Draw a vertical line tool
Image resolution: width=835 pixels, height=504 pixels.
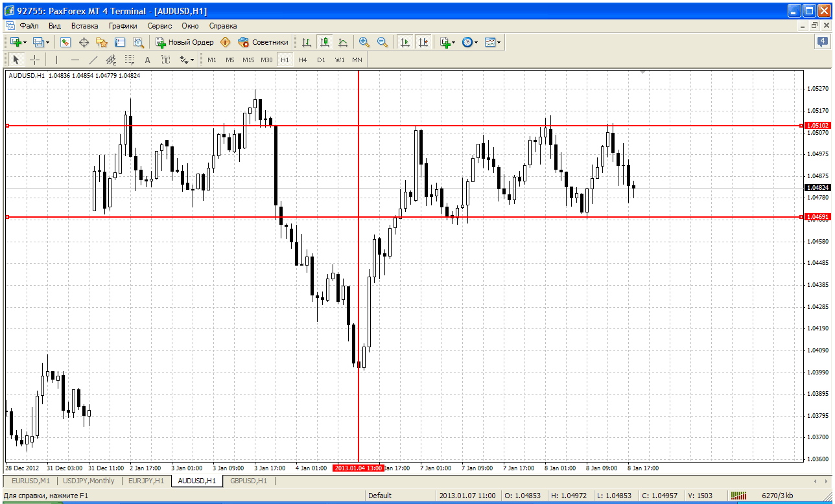[56, 60]
